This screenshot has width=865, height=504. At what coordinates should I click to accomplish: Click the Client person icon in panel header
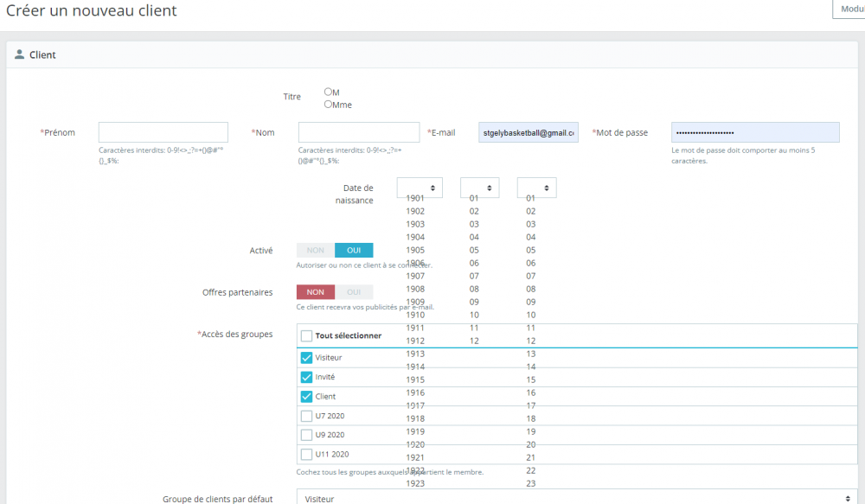(x=20, y=54)
